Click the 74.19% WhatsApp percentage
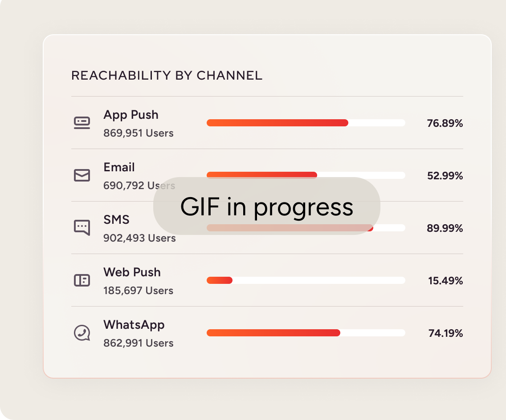The image size is (506, 420). [x=445, y=333]
